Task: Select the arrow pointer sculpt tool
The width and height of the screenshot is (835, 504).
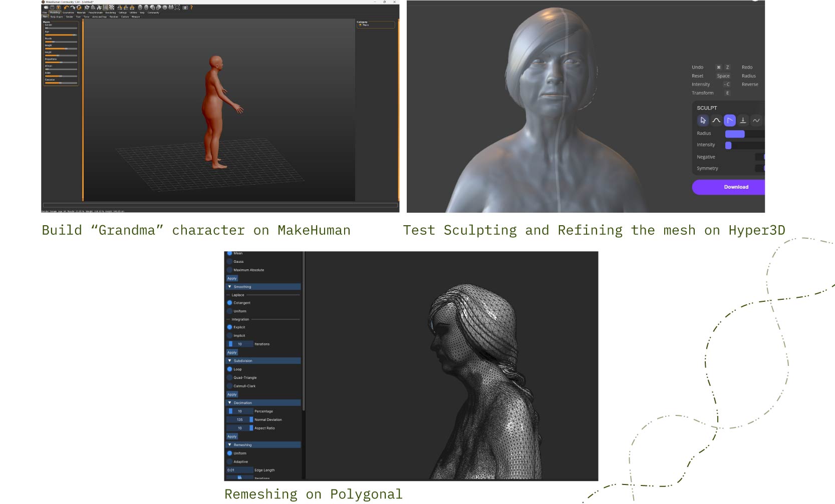Action: pyautogui.click(x=703, y=120)
